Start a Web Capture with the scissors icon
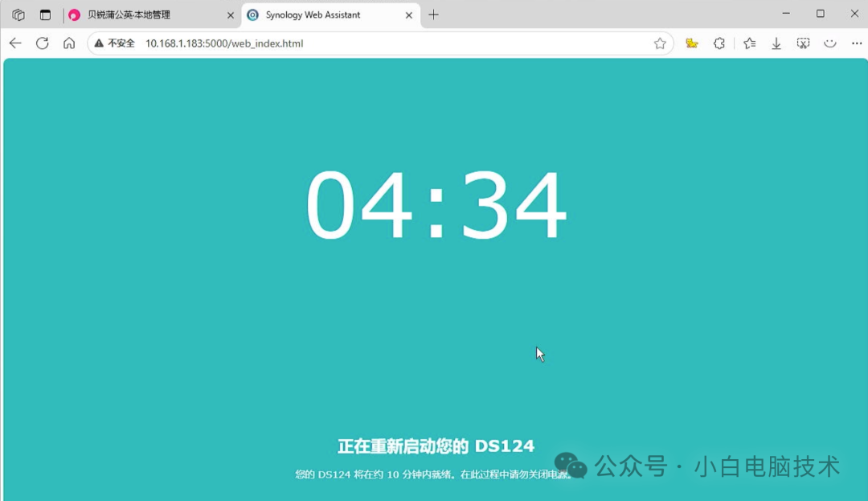 pyautogui.click(x=803, y=43)
